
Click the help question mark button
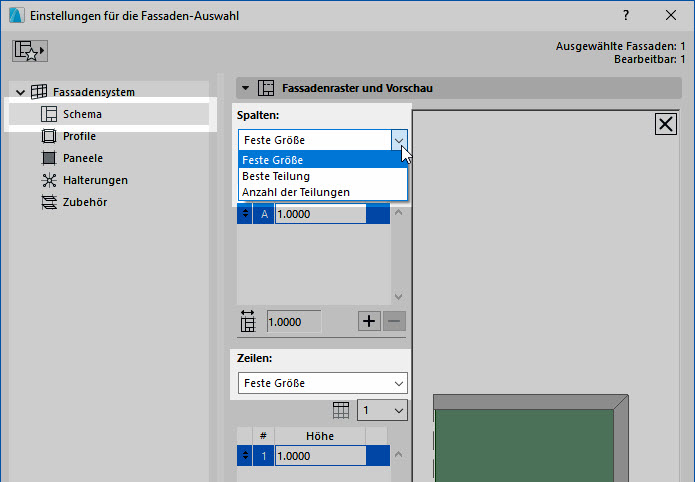tap(625, 15)
